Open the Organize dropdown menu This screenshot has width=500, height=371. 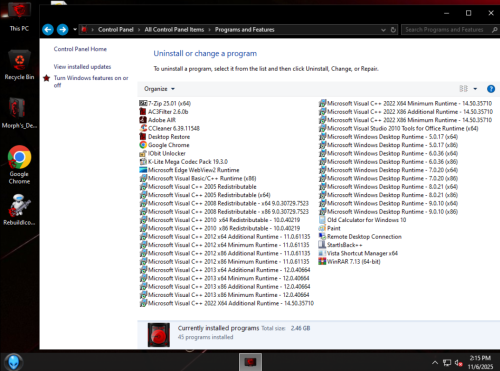pos(159,89)
